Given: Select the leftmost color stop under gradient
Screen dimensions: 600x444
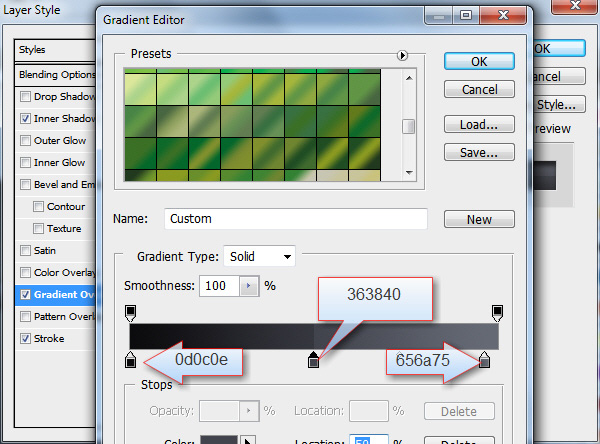Looking at the screenshot, I should click(x=130, y=360).
